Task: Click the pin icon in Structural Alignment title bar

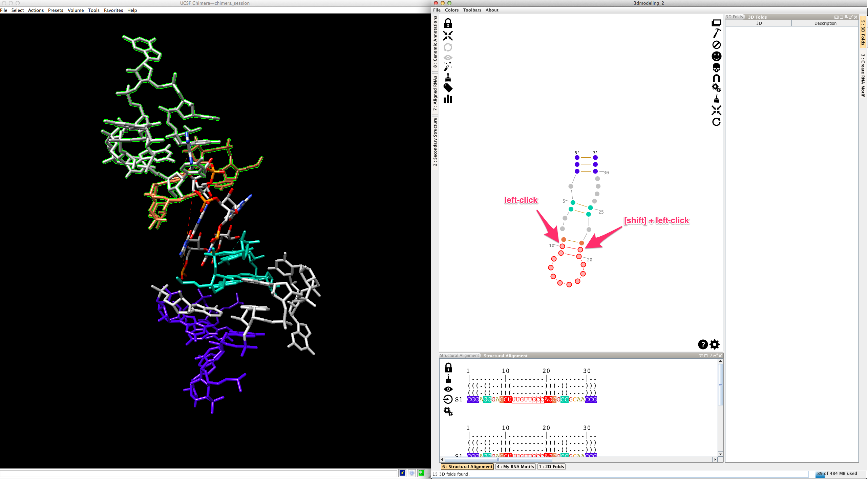Action: pyautogui.click(x=711, y=355)
